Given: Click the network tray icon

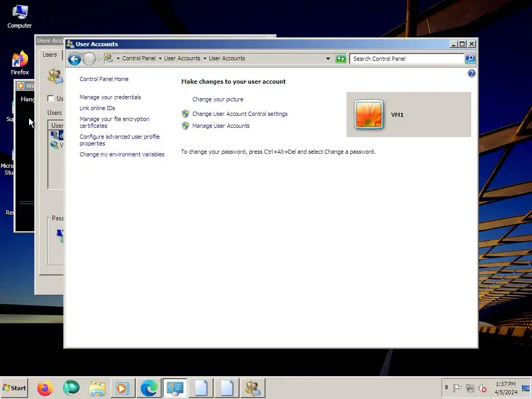Looking at the screenshot, I should (x=470, y=388).
